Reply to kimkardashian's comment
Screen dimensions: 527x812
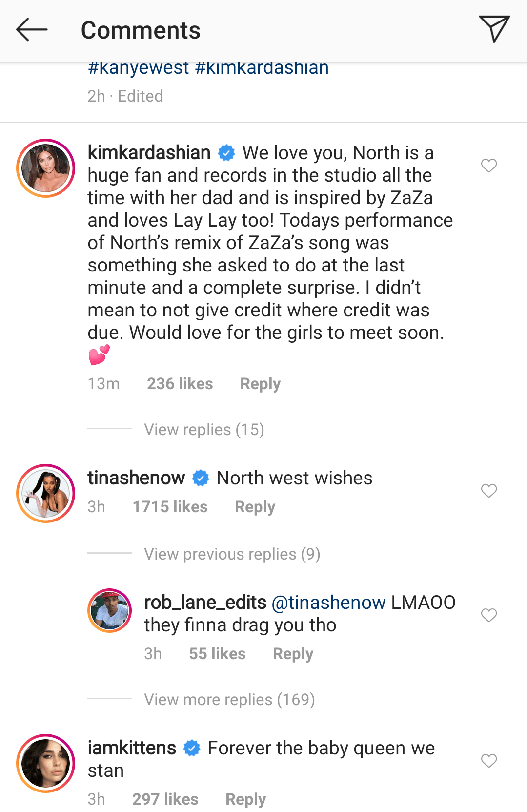click(x=260, y=384)
